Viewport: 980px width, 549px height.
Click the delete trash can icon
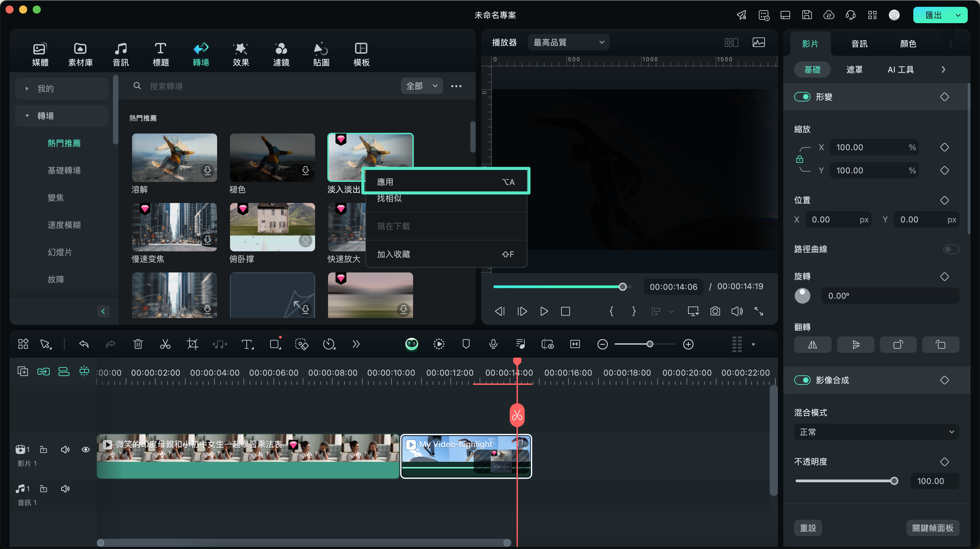pyautogui.click(x=138, y=345)
